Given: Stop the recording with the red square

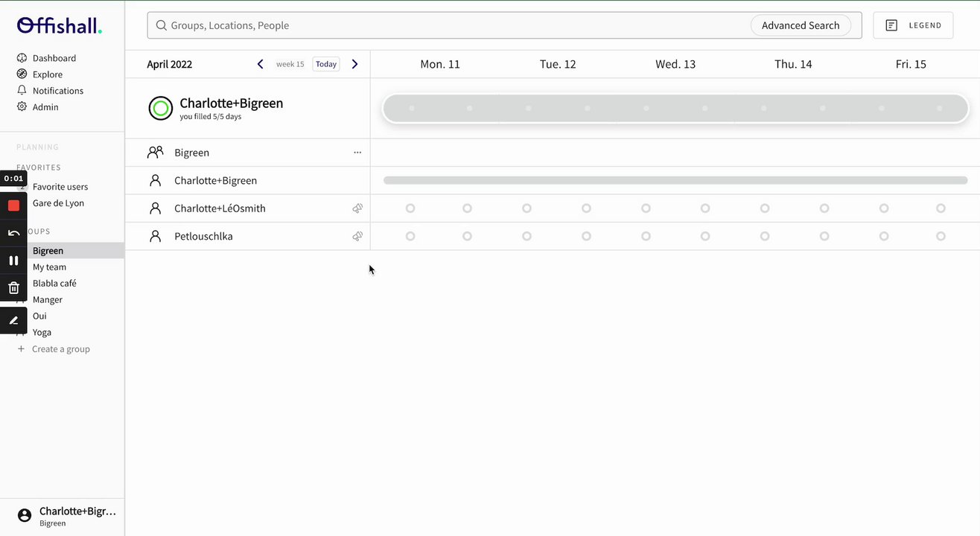Looking at the screenshot, I should click(x=13, y=205).
